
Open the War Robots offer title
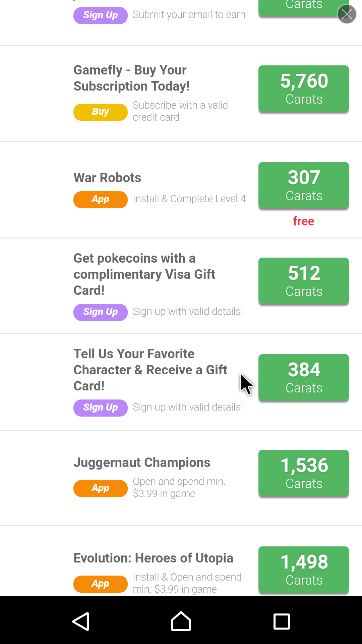(107, 178)
